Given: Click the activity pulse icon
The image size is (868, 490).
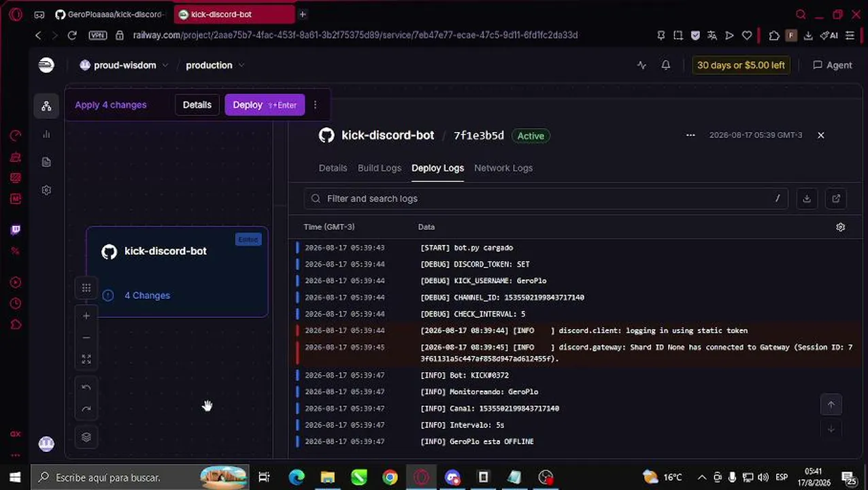Looking at the screenshot, I should coord(641,65).
